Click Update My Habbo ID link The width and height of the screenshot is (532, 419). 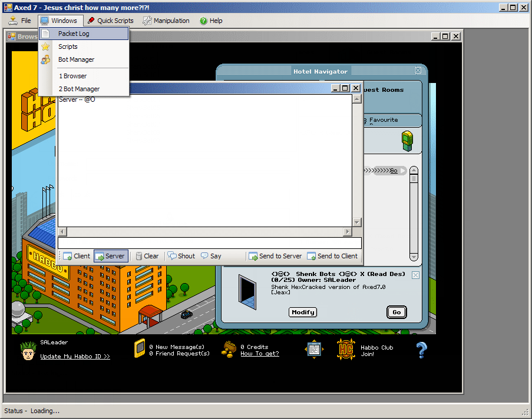pyautogui.click(x=75, y=356)
